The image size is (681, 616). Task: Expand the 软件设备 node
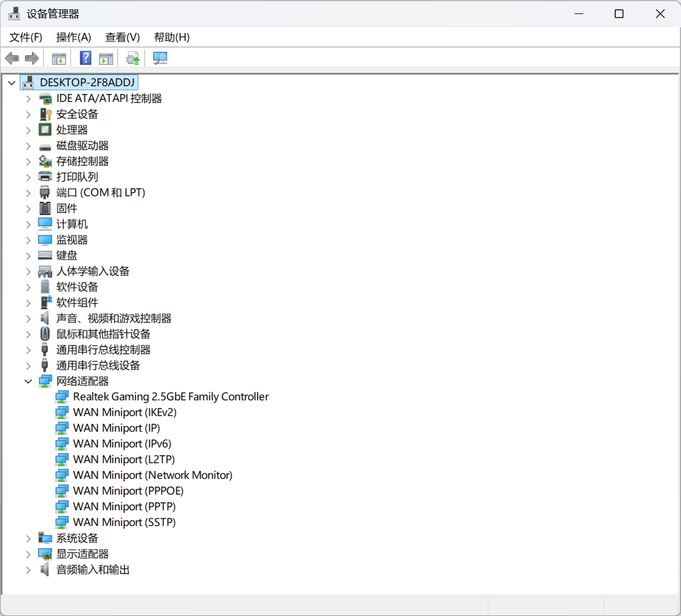28,287
